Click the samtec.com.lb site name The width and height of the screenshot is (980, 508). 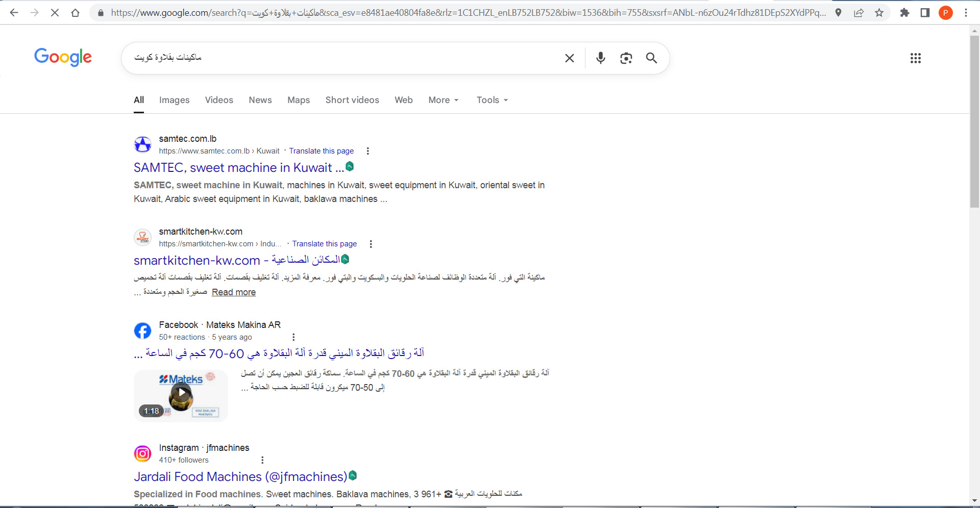[x=188, y=139]
